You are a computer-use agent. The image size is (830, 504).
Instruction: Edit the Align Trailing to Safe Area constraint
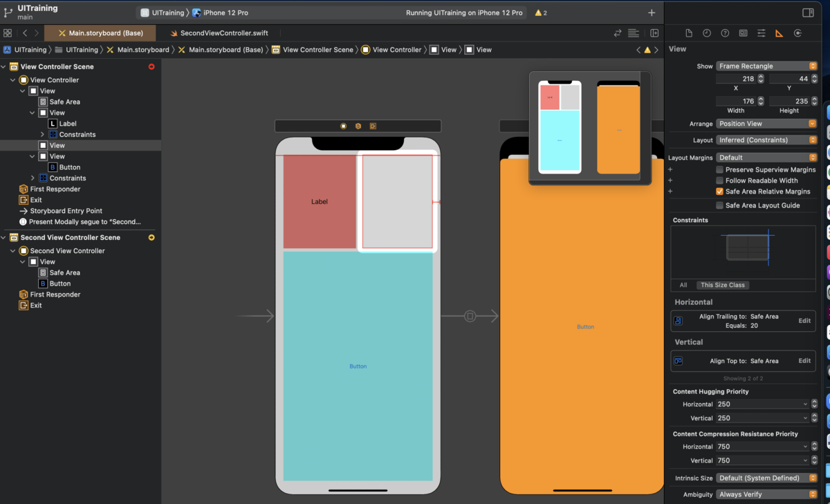[x=804, y=321]
